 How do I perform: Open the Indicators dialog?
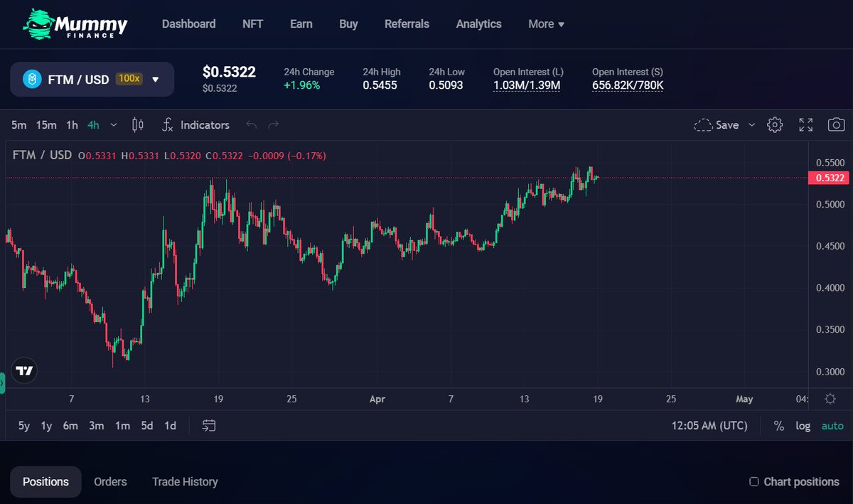click(195, 125)
